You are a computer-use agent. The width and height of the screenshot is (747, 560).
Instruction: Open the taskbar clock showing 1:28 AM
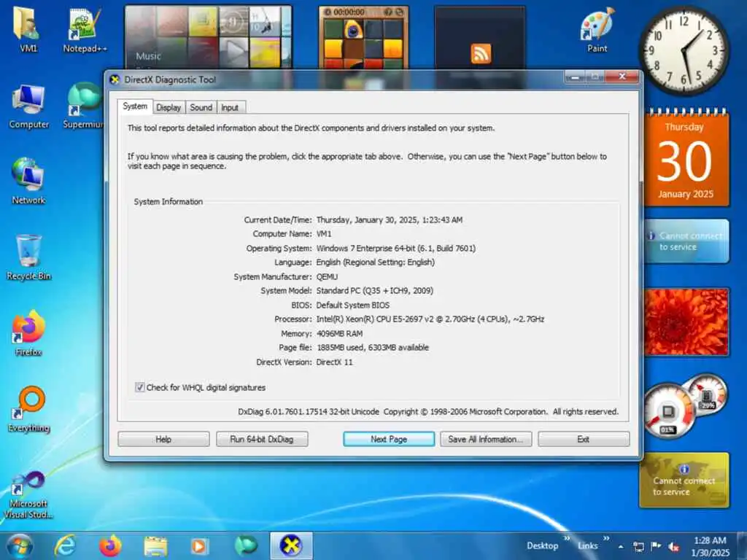click(710, 546)
